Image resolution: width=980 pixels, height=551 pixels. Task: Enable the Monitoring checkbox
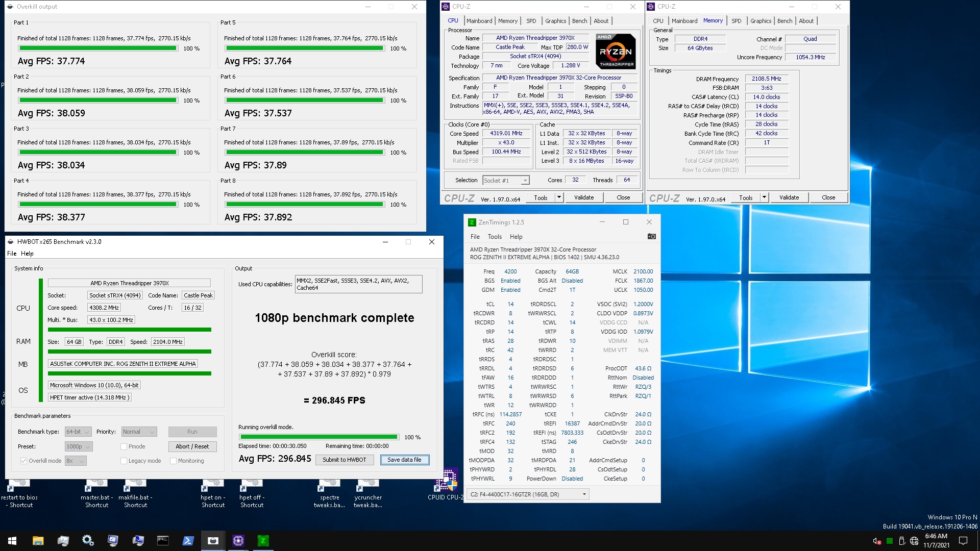coord(173,461)
